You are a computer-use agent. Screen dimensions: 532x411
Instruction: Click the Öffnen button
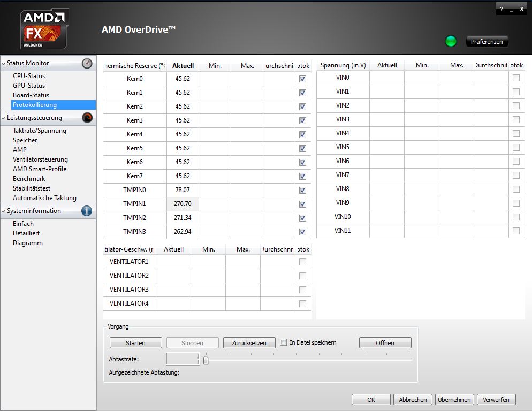tap(385, 343)
